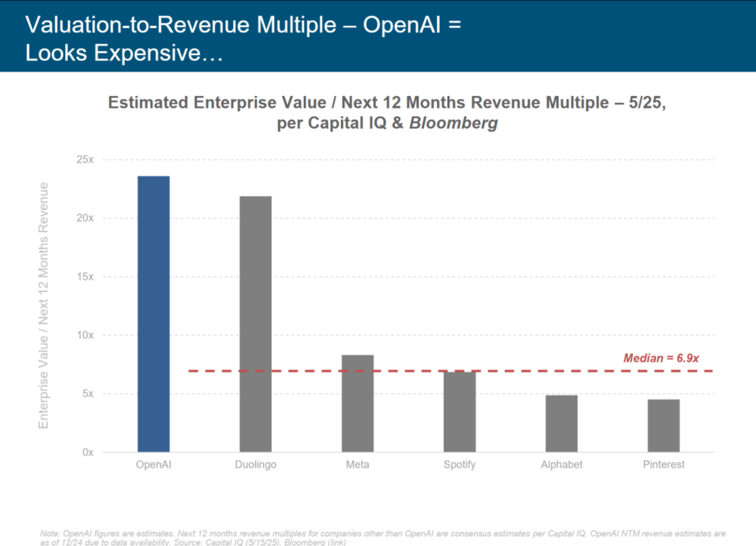756x546 pixels.
Task: Click the '25x' y-axis tick
Action: 85,160
